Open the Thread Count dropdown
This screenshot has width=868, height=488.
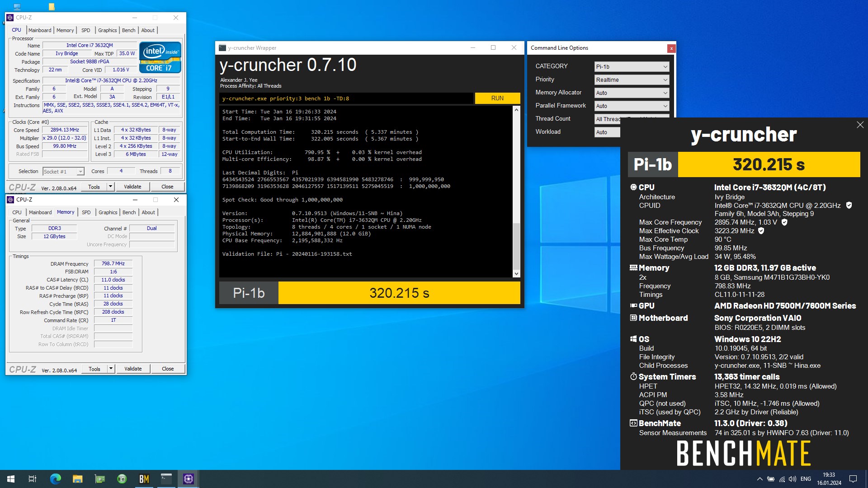608,119
